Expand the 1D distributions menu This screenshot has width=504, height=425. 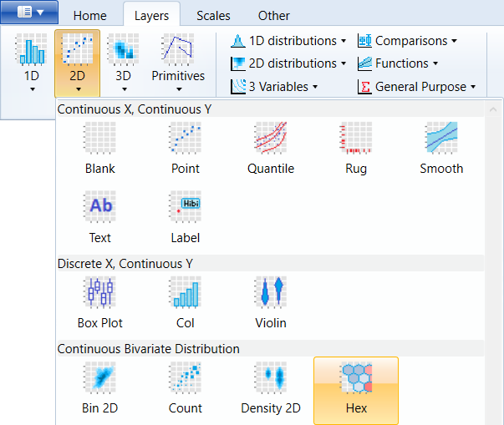[288, 41]
